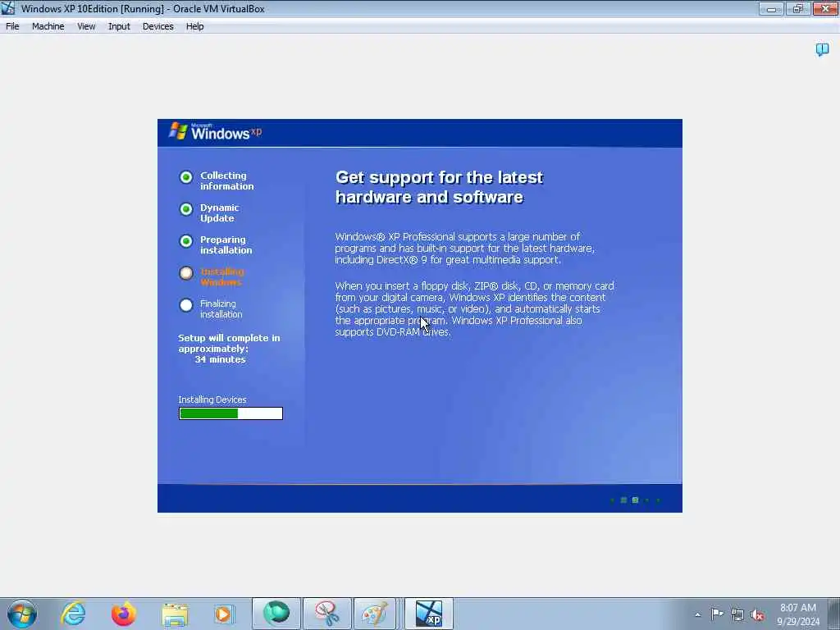Open the Devices menu
The height and width of the screenshot is (630, 840).
tap(157, 26)
